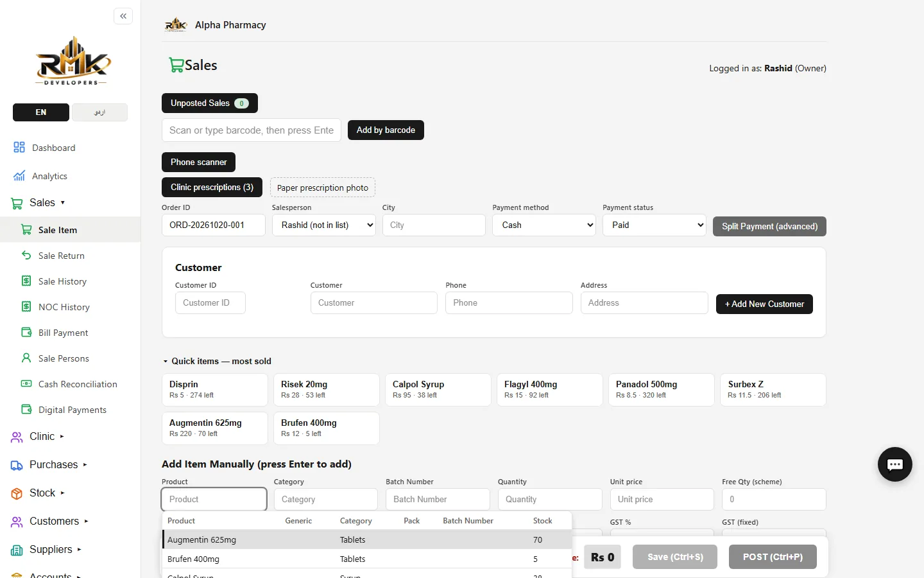Click the Add by barcode button

tap(386, 130)
